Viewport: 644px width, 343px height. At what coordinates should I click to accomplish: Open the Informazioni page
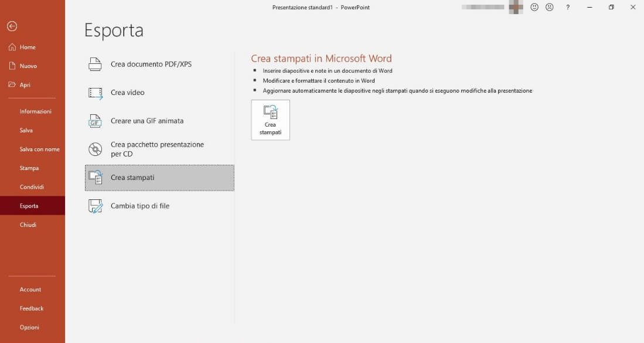click(x=35, y=111)
